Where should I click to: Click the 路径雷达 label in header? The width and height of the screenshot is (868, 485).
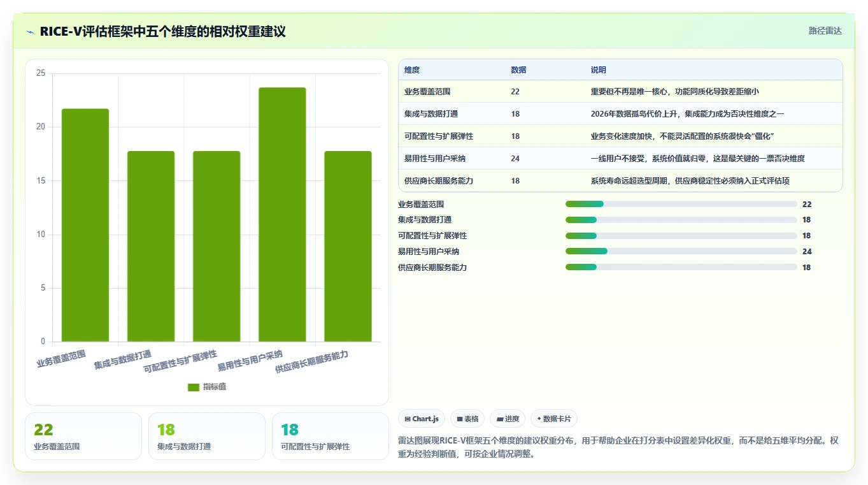click(825, 31)
